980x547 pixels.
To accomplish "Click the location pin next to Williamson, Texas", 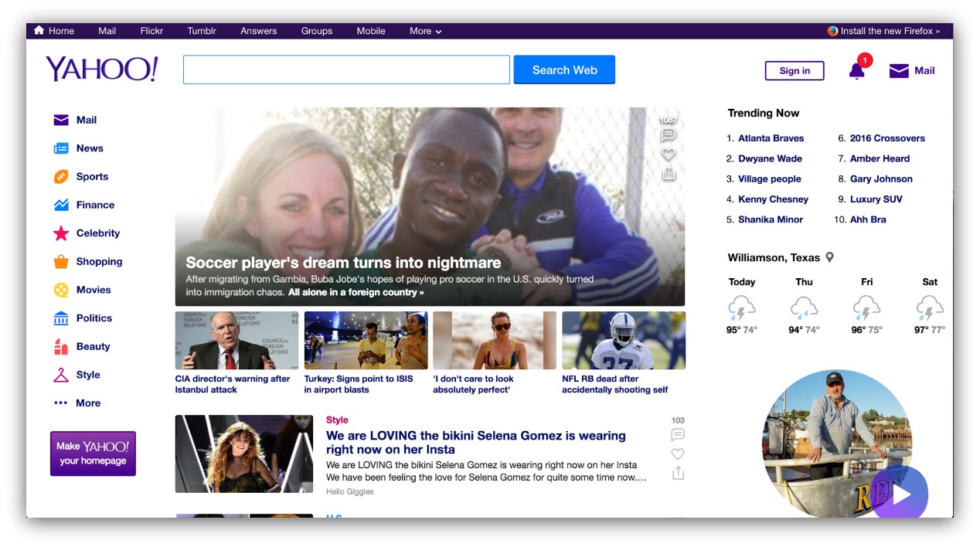I will coord(830,257).
